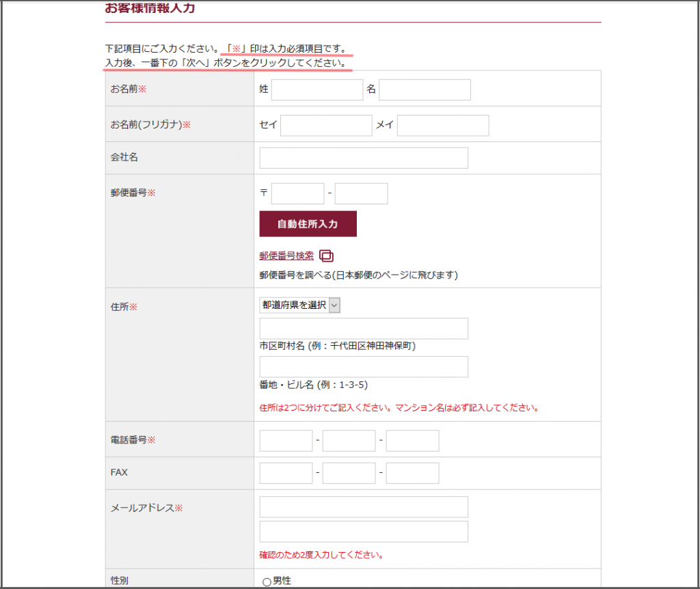This screenshot has width=700, height=589.
Task: Focus the 名 given name input field
Action: [x=425, y=90]
